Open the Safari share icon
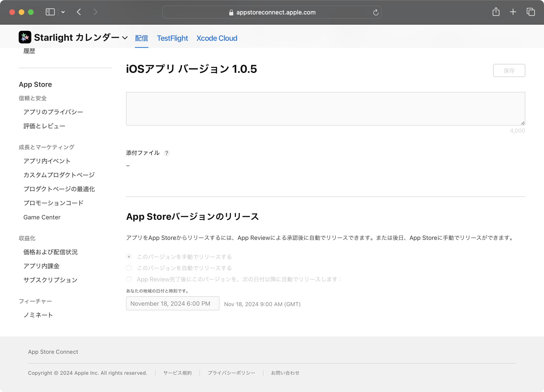Image resolution: width=544 pixels, height=392 pixels. pyautogui.click(x=496, y=12)
